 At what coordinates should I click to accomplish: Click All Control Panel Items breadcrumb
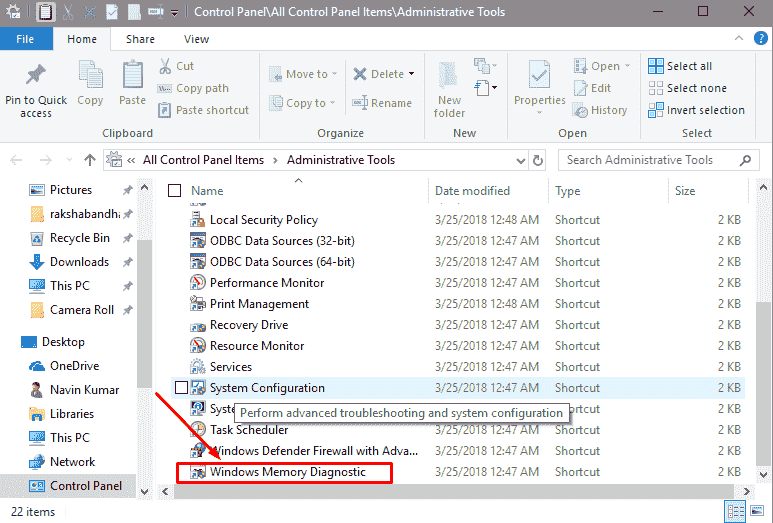pyautogui.click(x=203, y=160)
